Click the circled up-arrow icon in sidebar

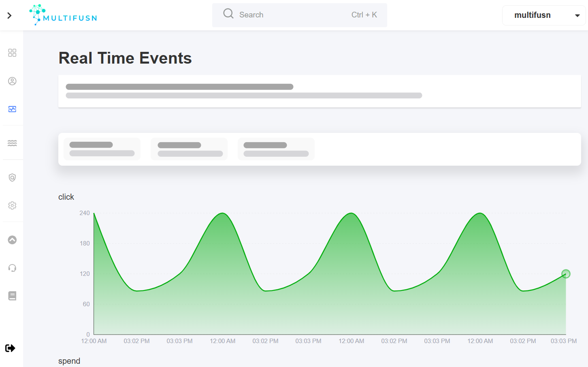(12, 240)
